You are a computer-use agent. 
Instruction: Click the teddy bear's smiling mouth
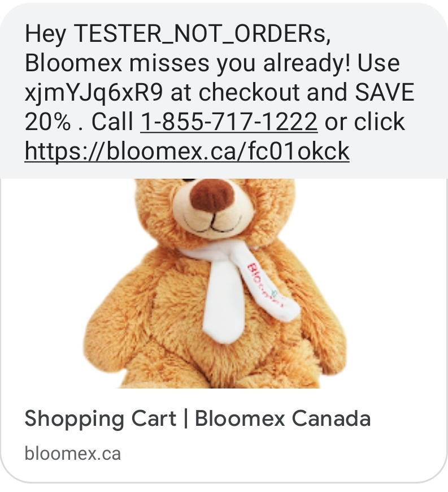coord(212,223)
